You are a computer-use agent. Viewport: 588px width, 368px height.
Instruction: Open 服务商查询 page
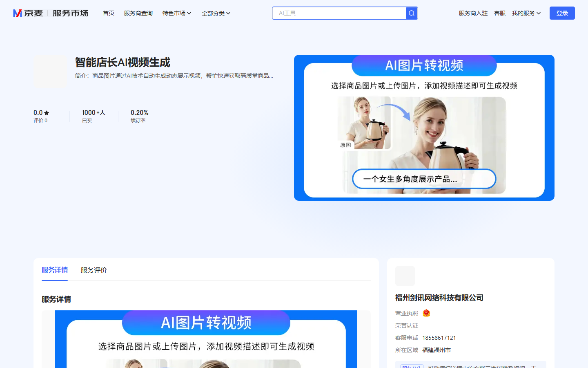138,13
